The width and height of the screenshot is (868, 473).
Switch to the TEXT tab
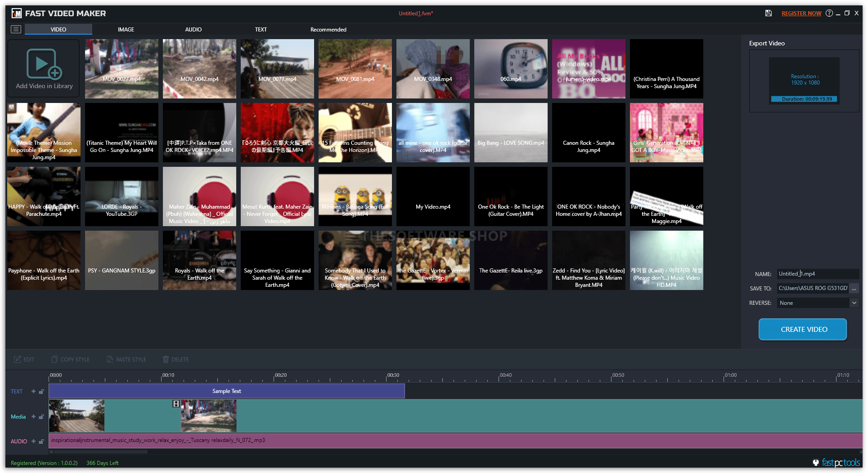point(261,29)
